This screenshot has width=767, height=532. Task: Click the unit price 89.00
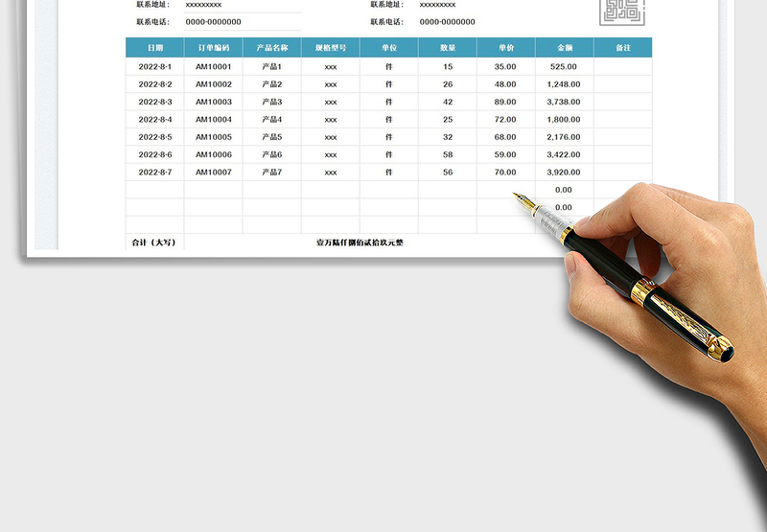pyautogui.click(x=505, y=102)
